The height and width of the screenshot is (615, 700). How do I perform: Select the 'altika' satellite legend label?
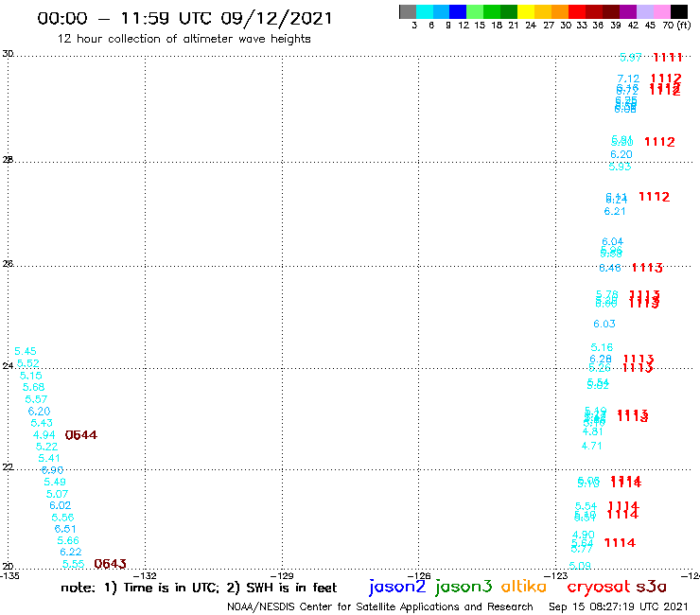coord(524,586)
